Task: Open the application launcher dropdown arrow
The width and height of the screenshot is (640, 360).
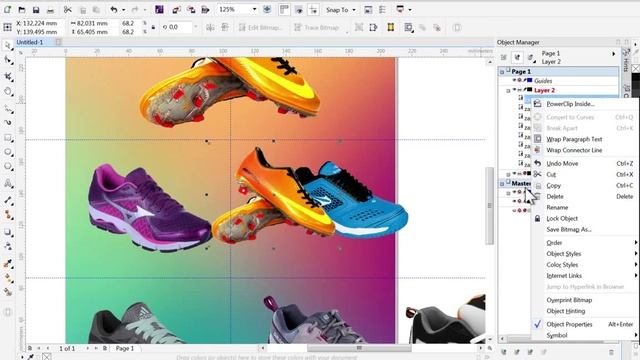Action: [x=410, y=9]
